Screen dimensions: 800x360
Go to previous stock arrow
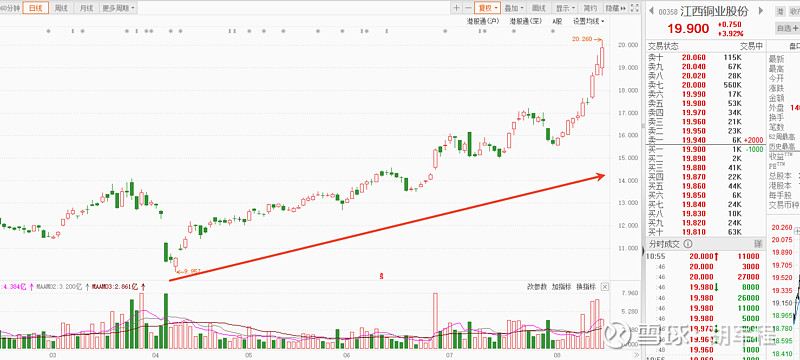click(651, 11)
